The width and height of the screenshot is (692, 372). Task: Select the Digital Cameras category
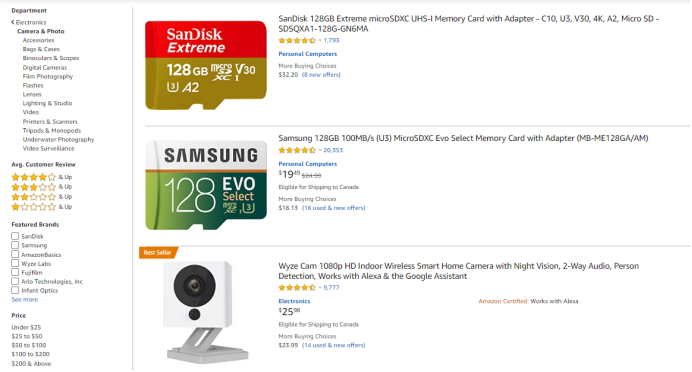[x=45, y=68]
